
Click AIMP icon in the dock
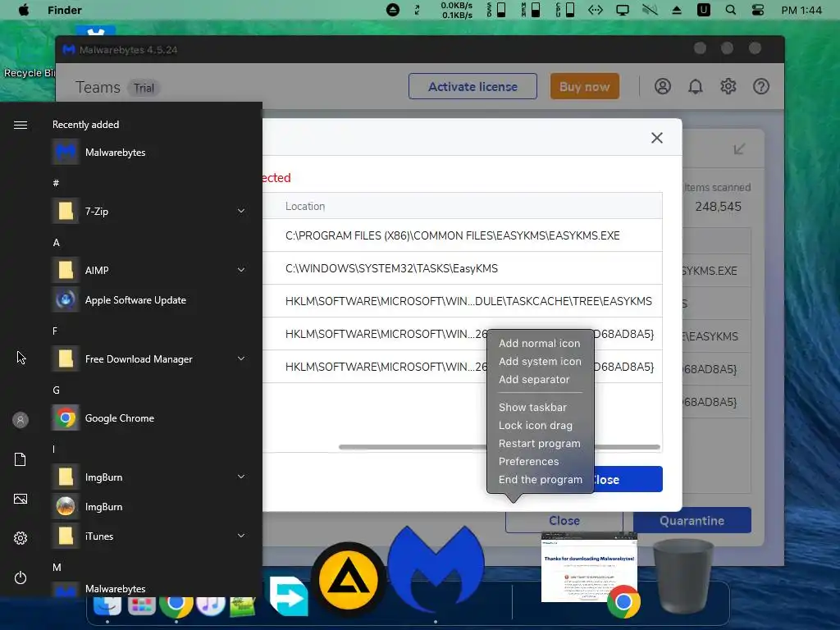[349, 580]
